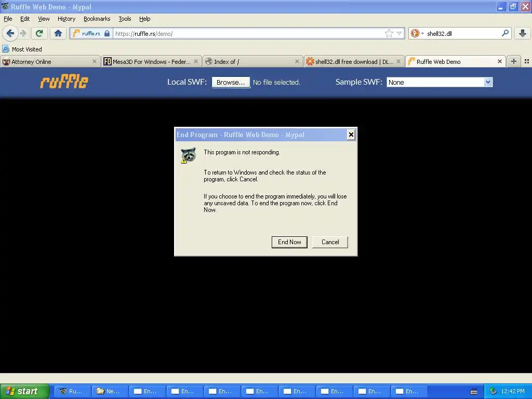Open the Windows Start menu
This screenshot has width=532, height=399.
click(25, 391)
